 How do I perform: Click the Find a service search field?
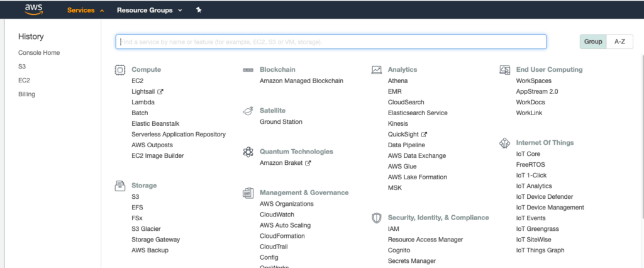coord(331,42)
